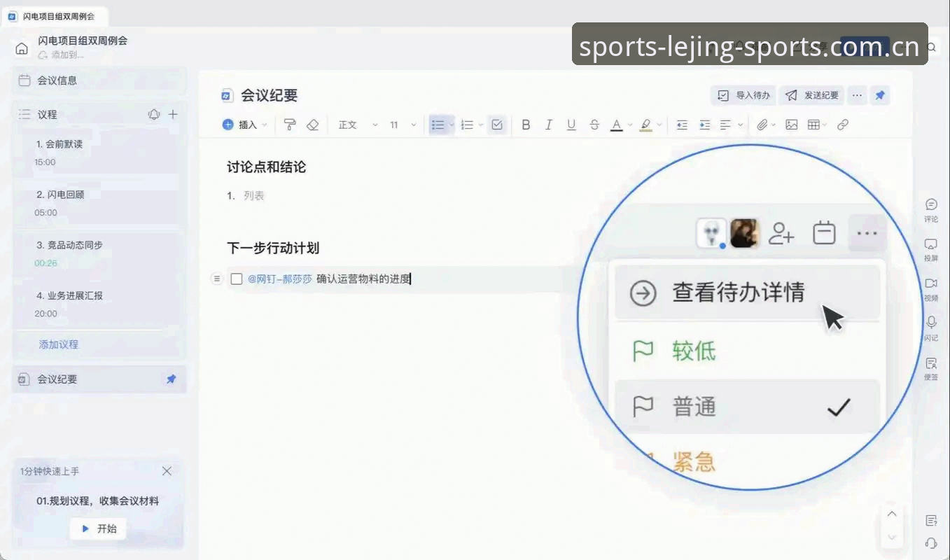Image resolution: width=950 pixels, height=560 pixels.
Task: Open the font size 11 dropdown
Action: click(403, 125)
